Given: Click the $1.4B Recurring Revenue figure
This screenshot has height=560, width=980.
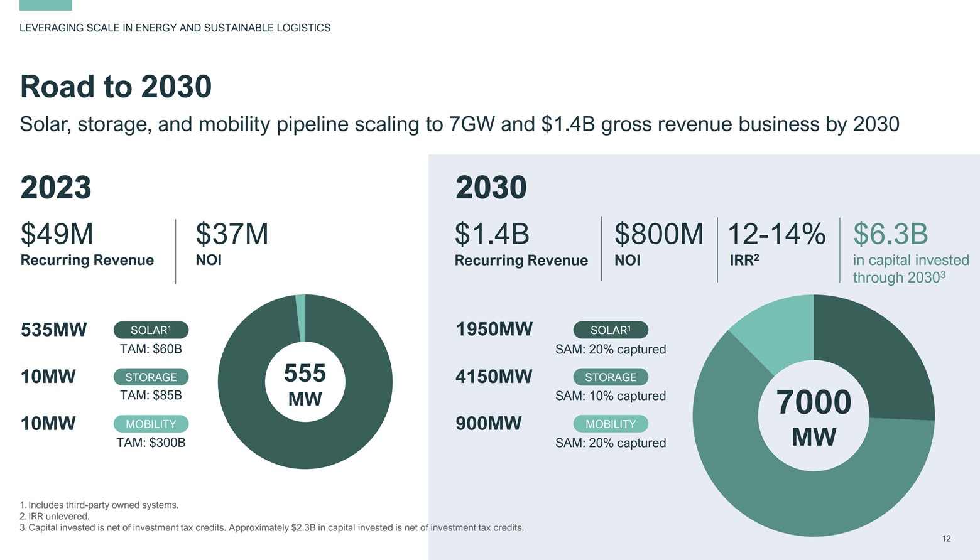Looking at the screenshot, I should pos(521,245).
